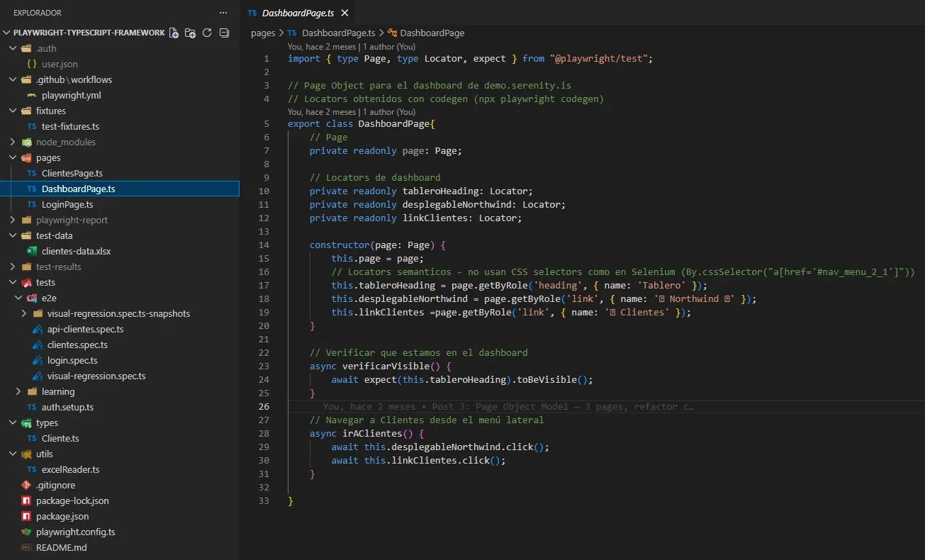The image size is (925, 560).
Task: Open auth.setup.ts file
Action: pos(67,407)
